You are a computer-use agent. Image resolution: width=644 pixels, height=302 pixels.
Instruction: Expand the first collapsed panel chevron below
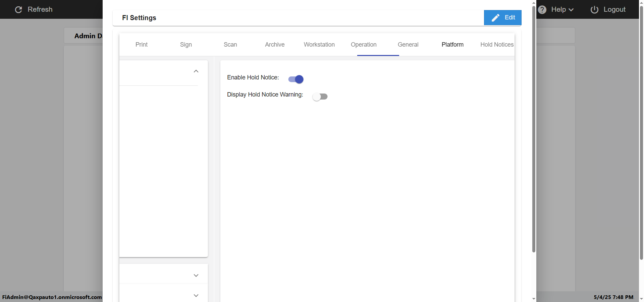coord(196,276)
